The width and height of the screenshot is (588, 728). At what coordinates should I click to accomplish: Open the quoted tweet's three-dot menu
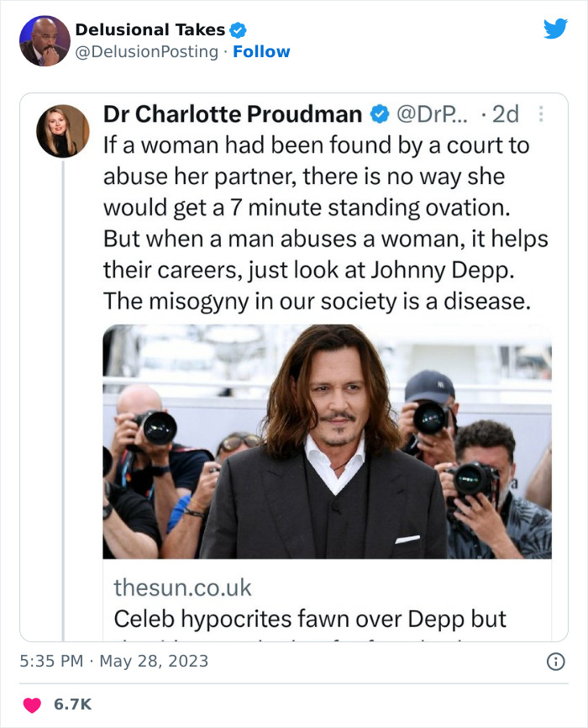(x=540, y=113)
